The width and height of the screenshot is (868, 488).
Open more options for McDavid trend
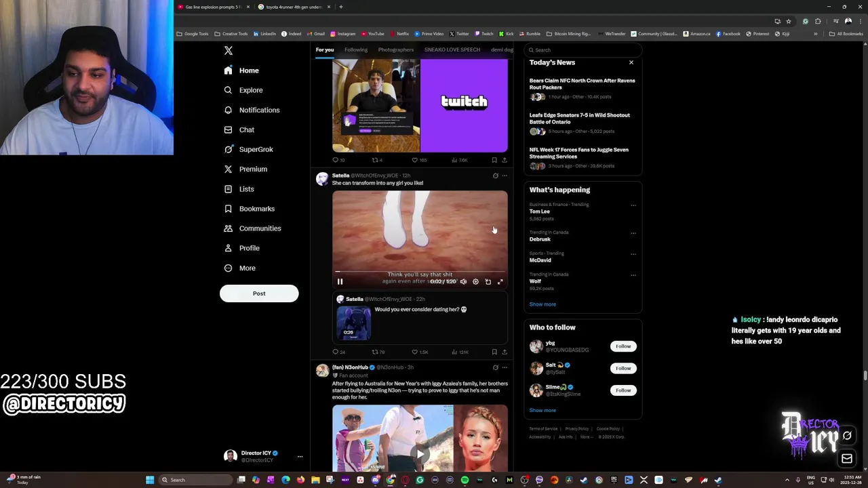pos(633,254)
